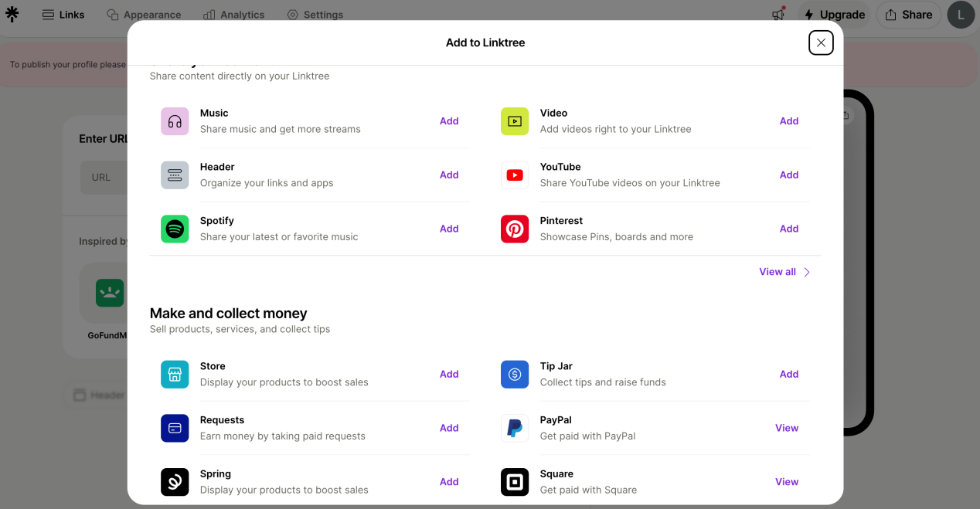Click the Video play icon
The image size is (980, 509).
(515, 121)
